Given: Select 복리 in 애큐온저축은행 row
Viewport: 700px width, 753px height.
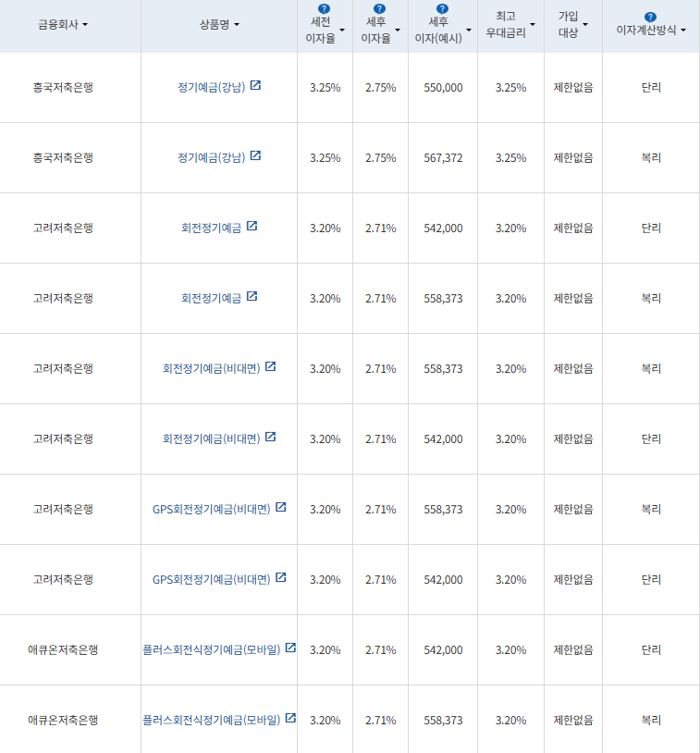Looking at the screenshot, I should (x=651, y=720).
